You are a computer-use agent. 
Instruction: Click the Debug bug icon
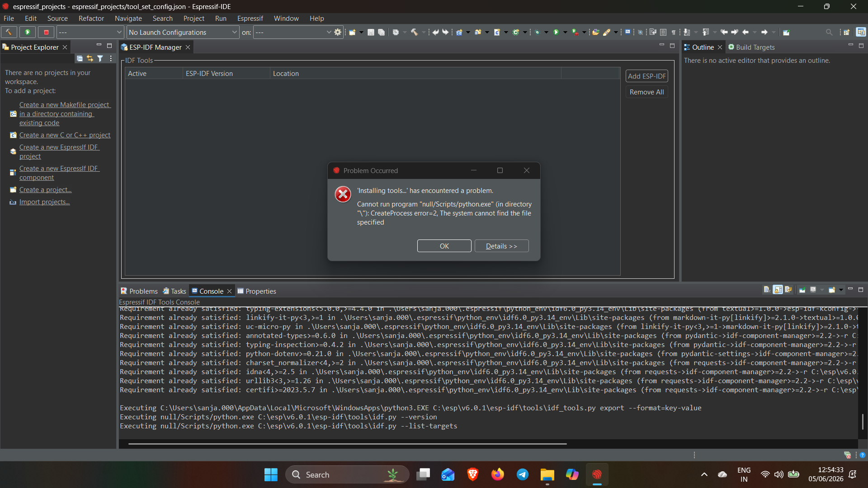click(537, 33)
